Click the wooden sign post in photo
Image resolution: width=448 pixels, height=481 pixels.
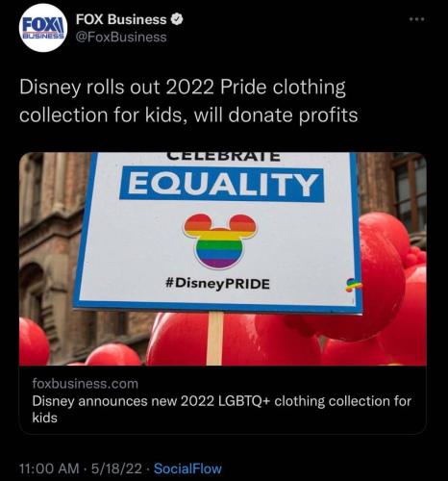(214, 339)
